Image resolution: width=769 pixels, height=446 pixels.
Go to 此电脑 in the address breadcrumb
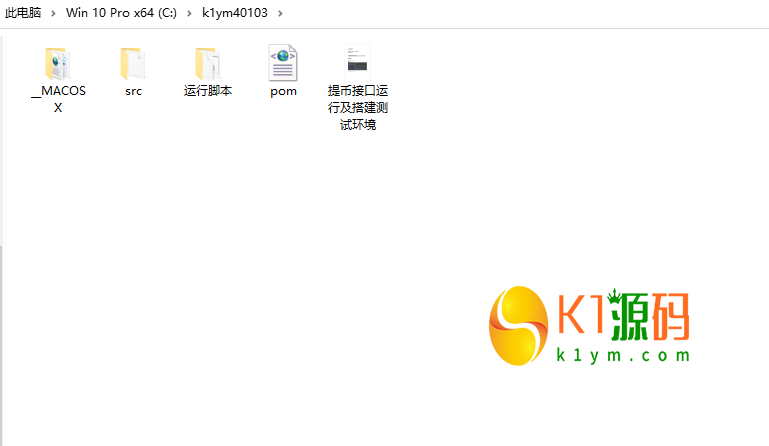tap(23, 13)
